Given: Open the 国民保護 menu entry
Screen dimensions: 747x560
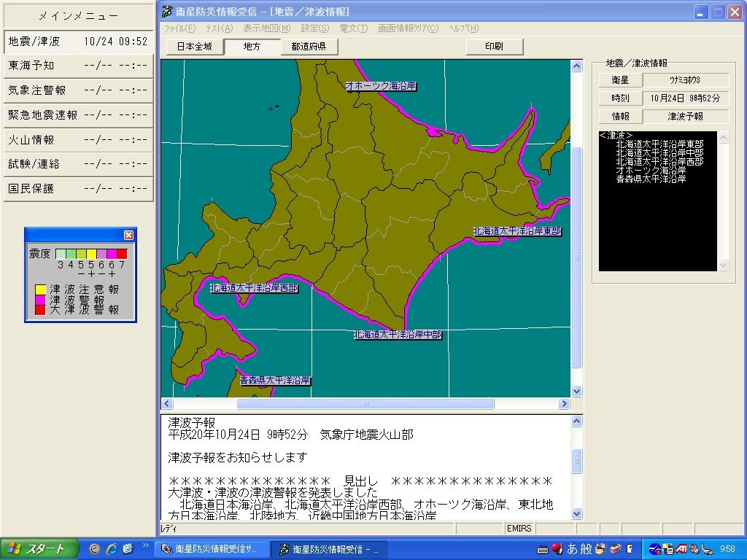Looking at the screenshot, I should (78, 189).
